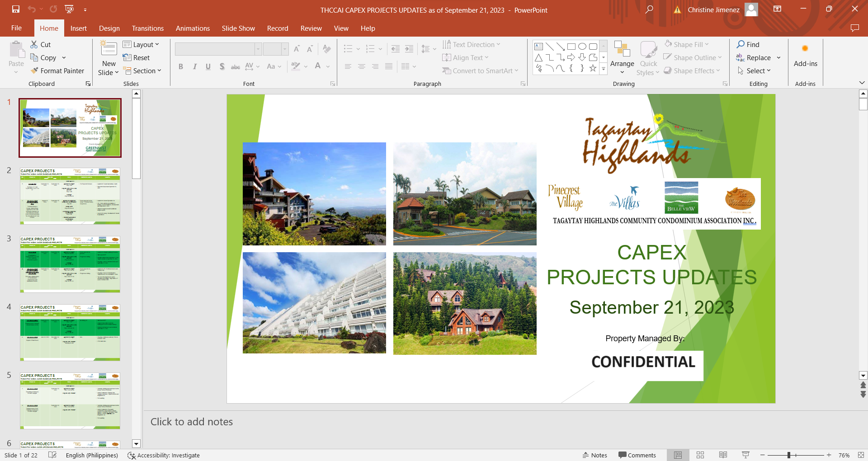
Task: Click Copy in the Clipboard group
Action: point(43,57)
